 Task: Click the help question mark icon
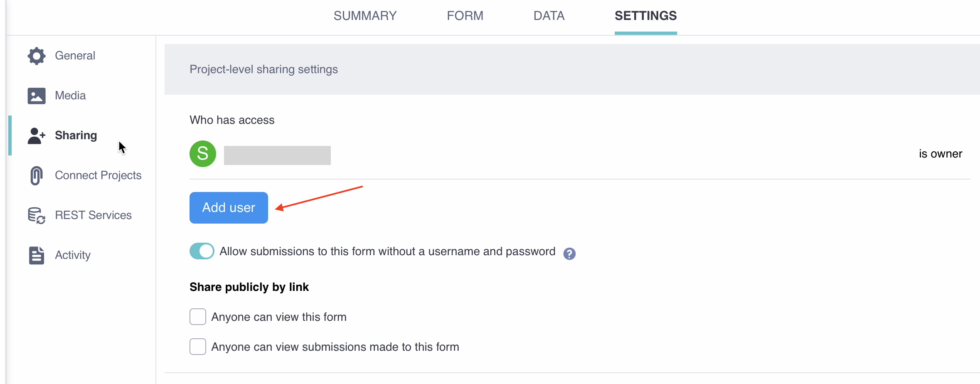[569, 254]
